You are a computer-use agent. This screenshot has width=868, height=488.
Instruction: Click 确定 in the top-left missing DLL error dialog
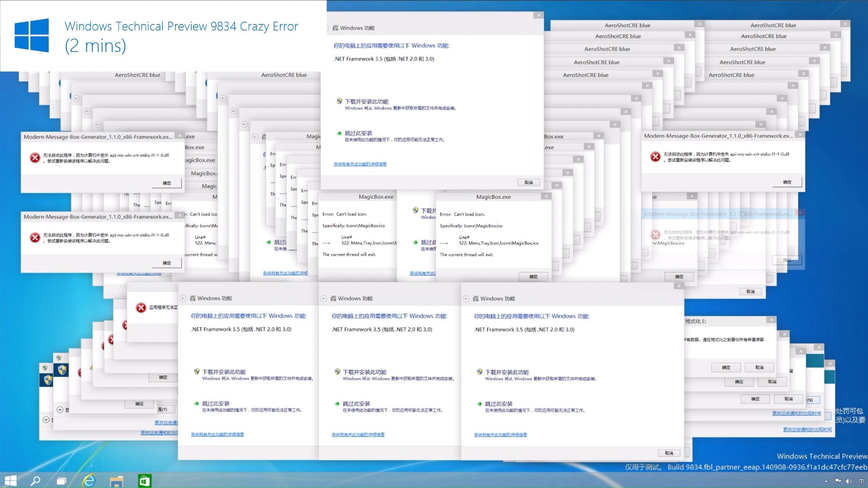pyautogui.click(x=167, y=183)
